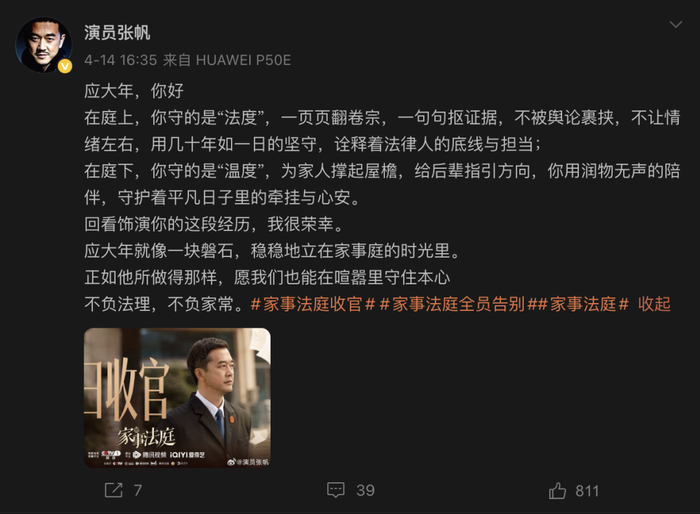Open the #家事法庭收官# hashtag topic
The height and width of the screenshot is (514, 700).
[x=312, y=304]
